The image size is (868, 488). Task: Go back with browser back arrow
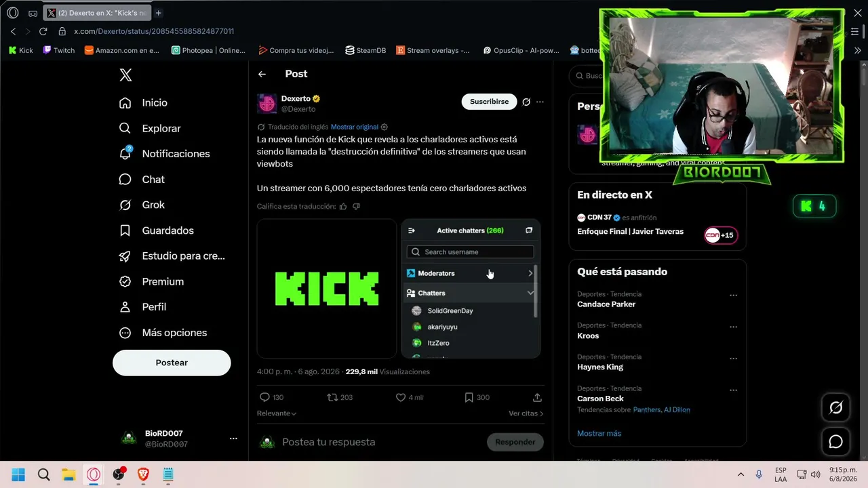13,31
